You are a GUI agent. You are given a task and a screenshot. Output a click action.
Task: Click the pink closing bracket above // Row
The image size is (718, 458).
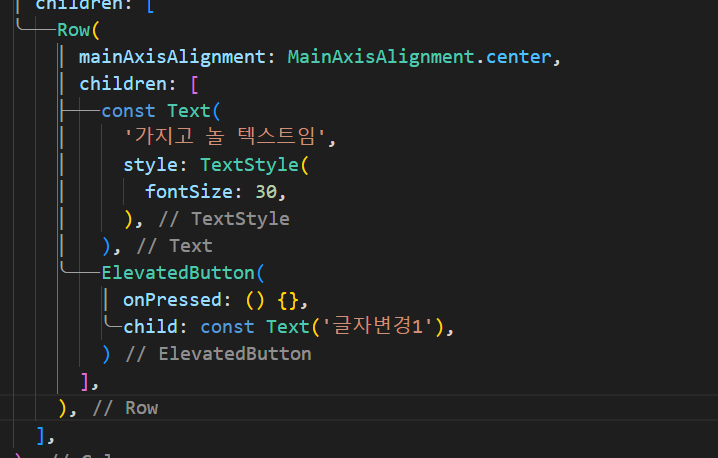coord(85,381)
